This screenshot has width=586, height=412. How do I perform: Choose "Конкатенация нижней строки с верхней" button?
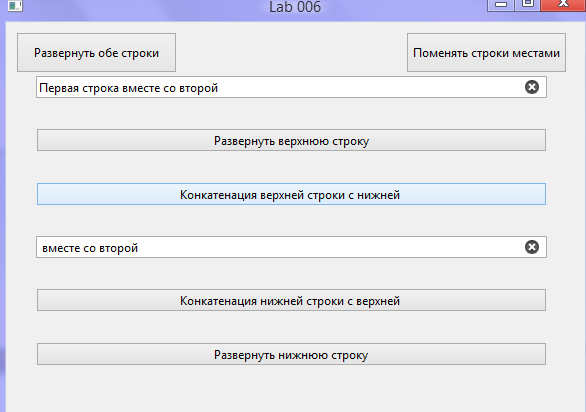point(291,300)
